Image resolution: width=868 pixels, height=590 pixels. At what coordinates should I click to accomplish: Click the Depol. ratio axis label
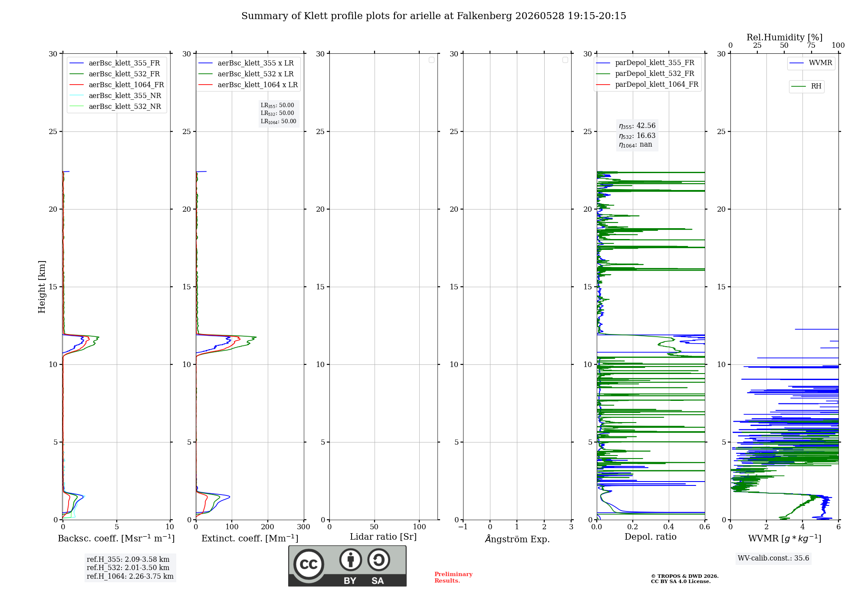click(651, 537)
